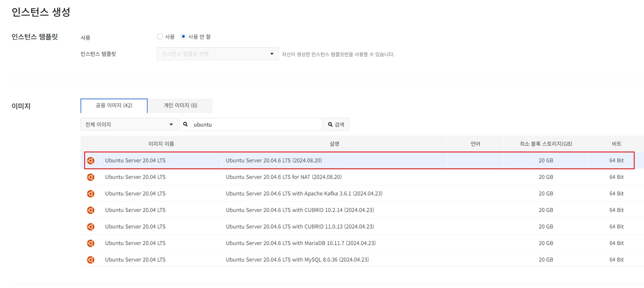Screen dimensions: 644x288
Task: Select the CUBRID 11.0.13 image description
Action: click(300, 226)
